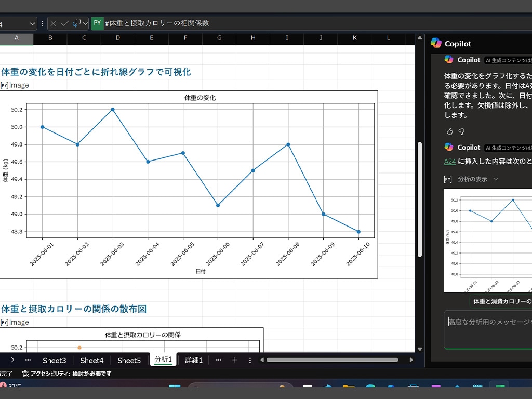Select column A header
This screenshot has width=532, height=399.
16,38
